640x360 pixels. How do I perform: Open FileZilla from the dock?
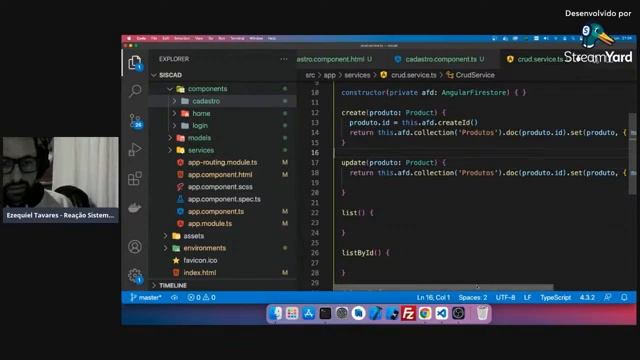click(x=408, y=313)
